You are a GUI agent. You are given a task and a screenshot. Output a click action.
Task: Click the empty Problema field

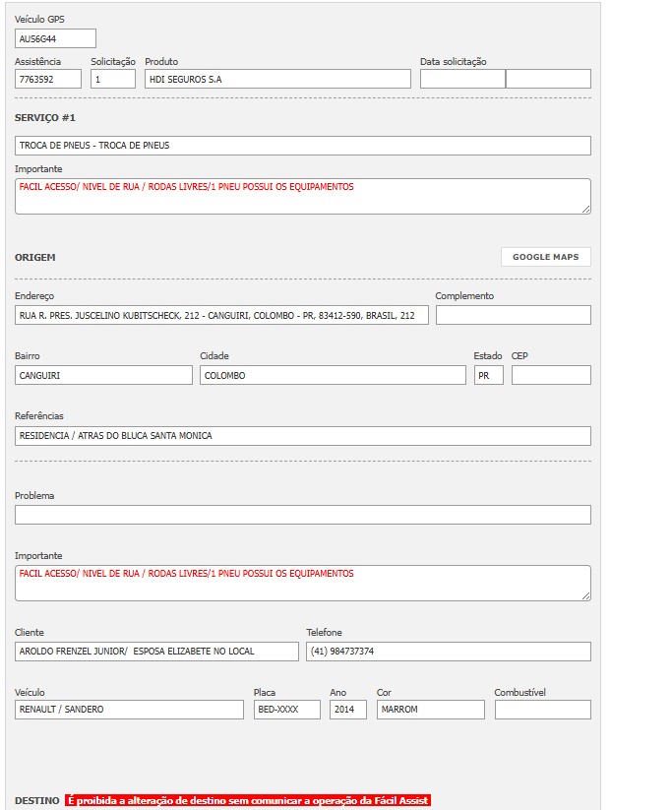(x=303, y=515)
